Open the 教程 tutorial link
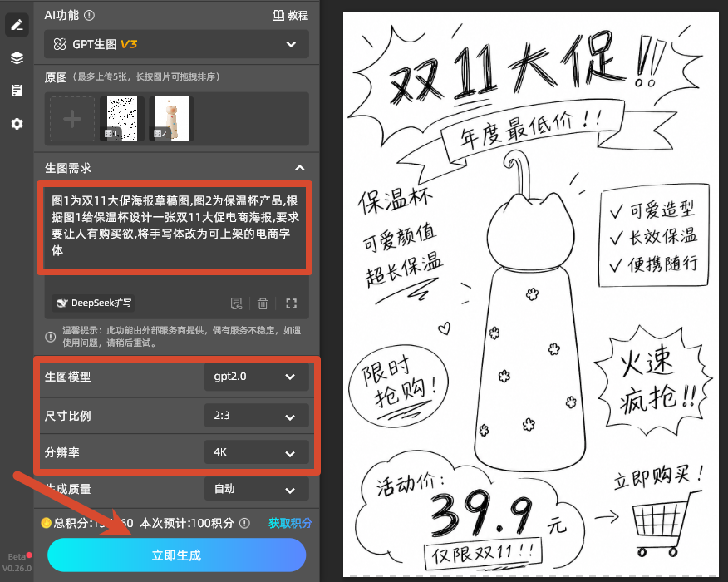 pyautogui.click(x=290, y=15)
